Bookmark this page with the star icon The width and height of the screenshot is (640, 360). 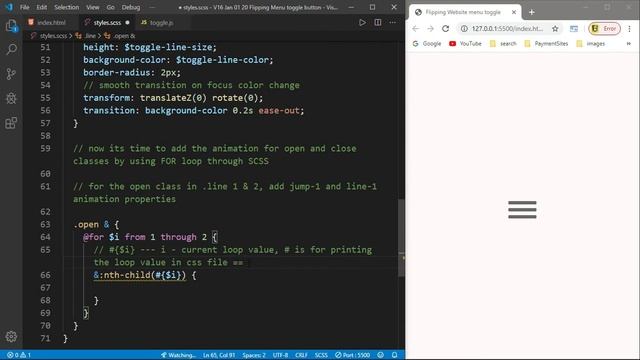coord(555,29)
